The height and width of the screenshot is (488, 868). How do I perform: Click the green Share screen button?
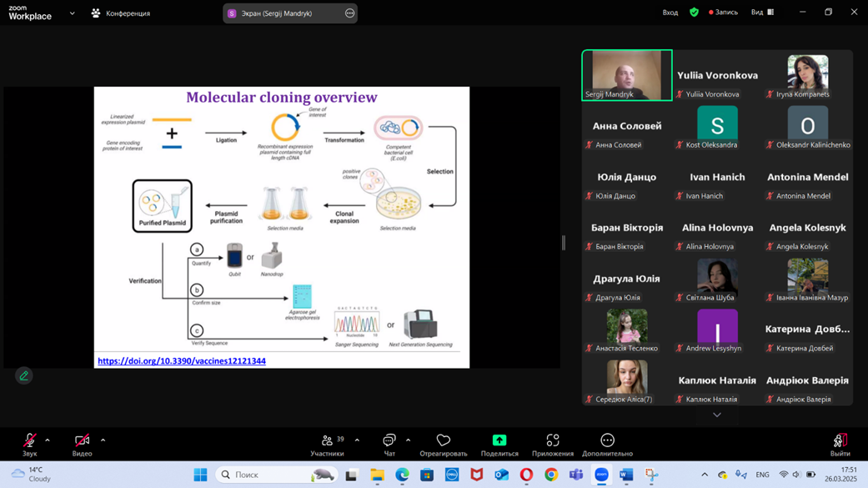click(x=499, y=445)
